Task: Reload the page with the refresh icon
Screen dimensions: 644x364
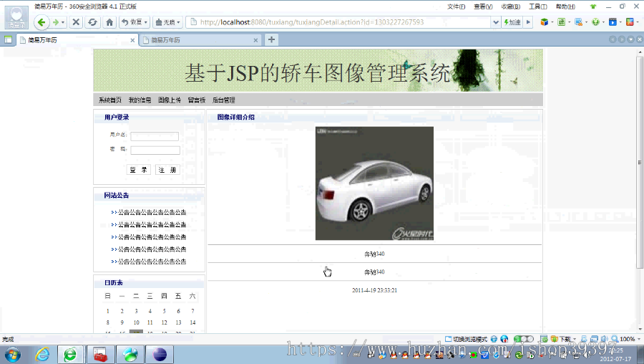Action: [x=92, y=22]
